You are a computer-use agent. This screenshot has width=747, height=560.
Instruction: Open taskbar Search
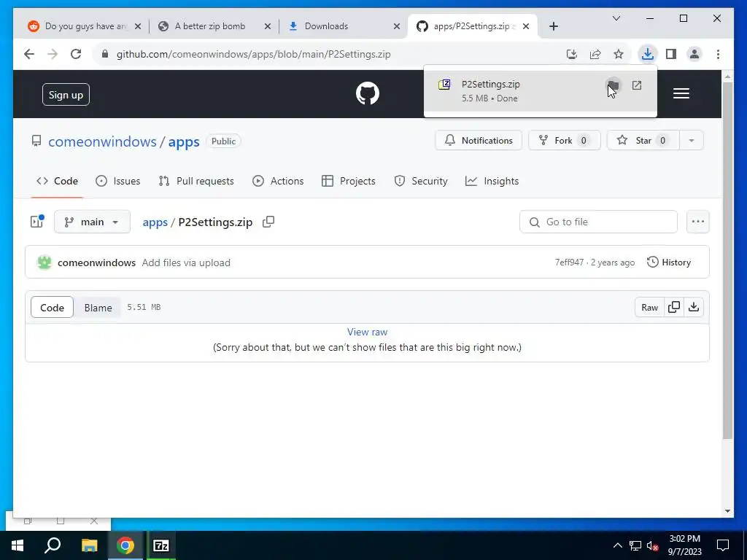tap(53, 545)
